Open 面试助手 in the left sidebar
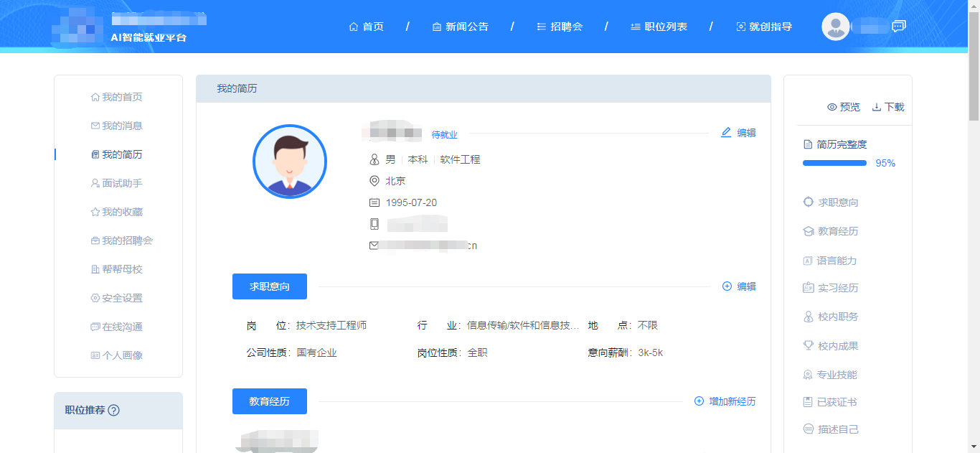Viewport: 980px width, 453px height. point(116,183)
